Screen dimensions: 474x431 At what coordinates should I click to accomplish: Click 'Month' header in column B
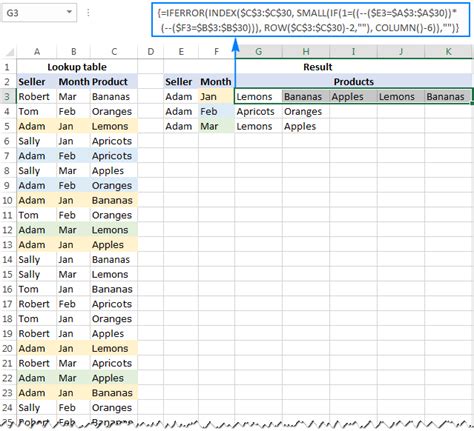pyautogui.click(x=74, y=82)
